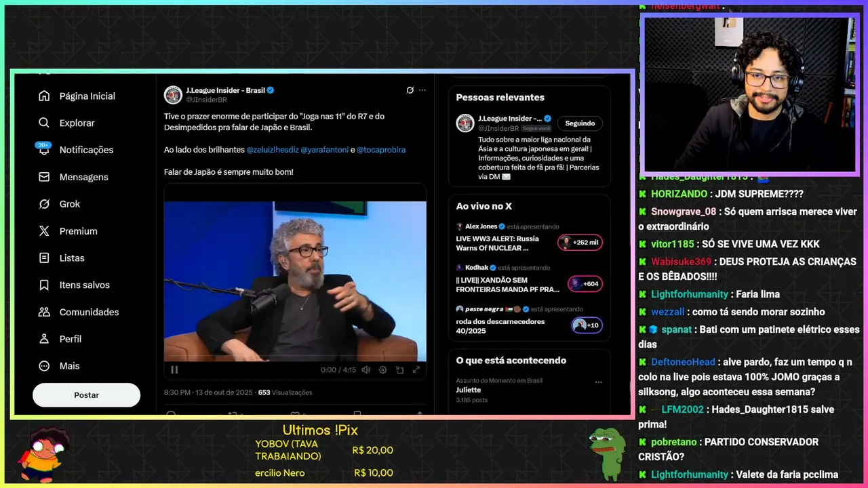Click the Perfil person icon
Viewport: 868px width, 488px height.
44,339
